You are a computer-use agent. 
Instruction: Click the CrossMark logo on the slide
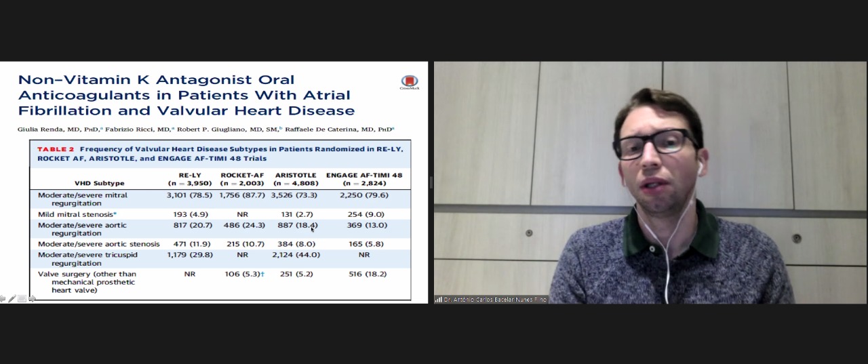[409, 83]
